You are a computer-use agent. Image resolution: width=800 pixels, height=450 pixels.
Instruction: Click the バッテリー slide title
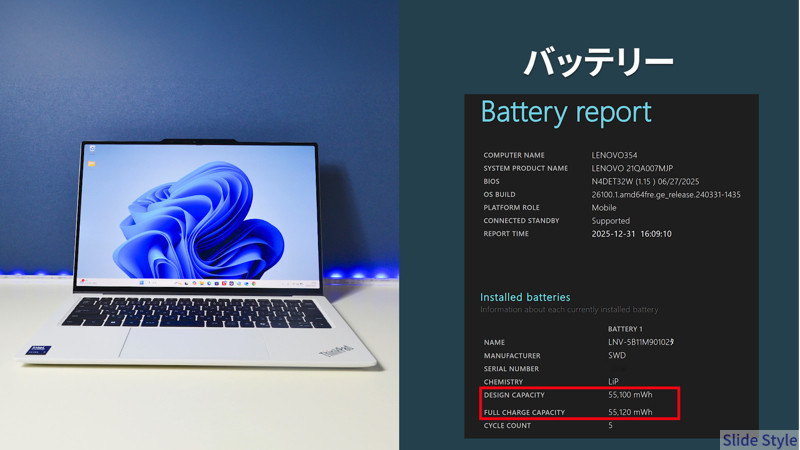click(598, 63)
